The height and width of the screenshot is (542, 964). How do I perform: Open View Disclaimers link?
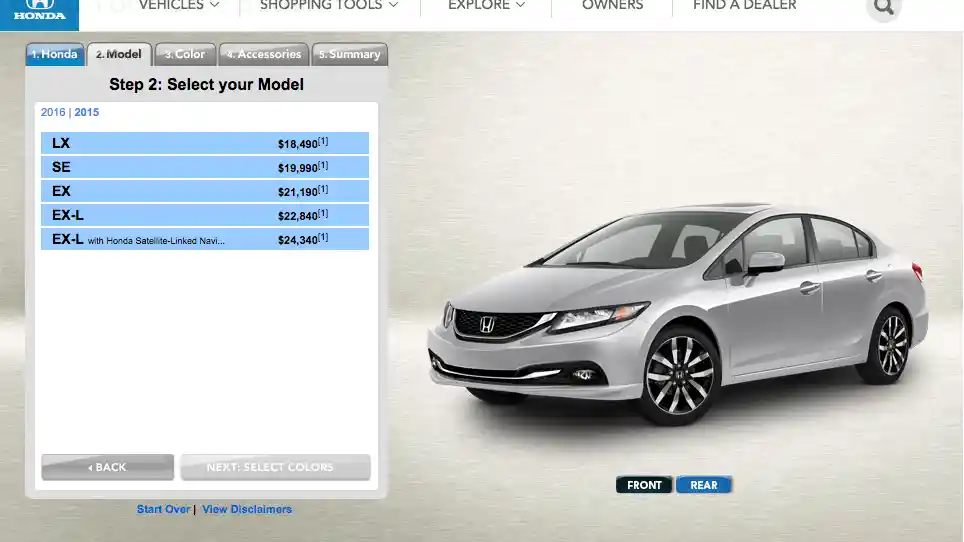247,509
